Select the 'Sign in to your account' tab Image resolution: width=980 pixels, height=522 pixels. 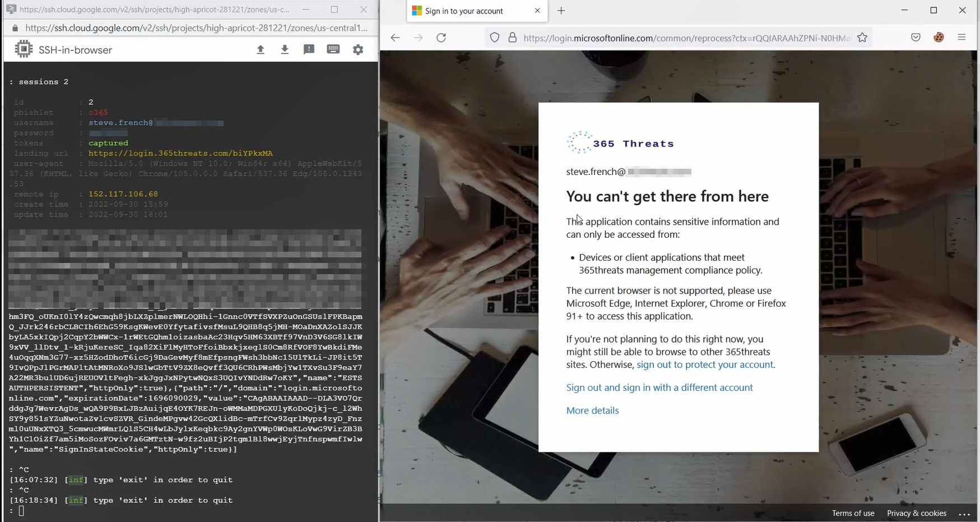pyautogui.click(x=477, y=11)
